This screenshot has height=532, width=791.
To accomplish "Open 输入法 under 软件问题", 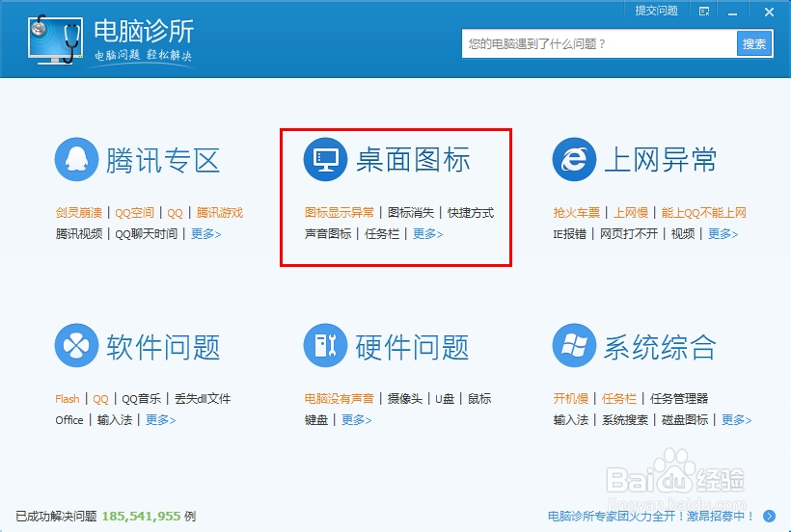I will [115, 419].
